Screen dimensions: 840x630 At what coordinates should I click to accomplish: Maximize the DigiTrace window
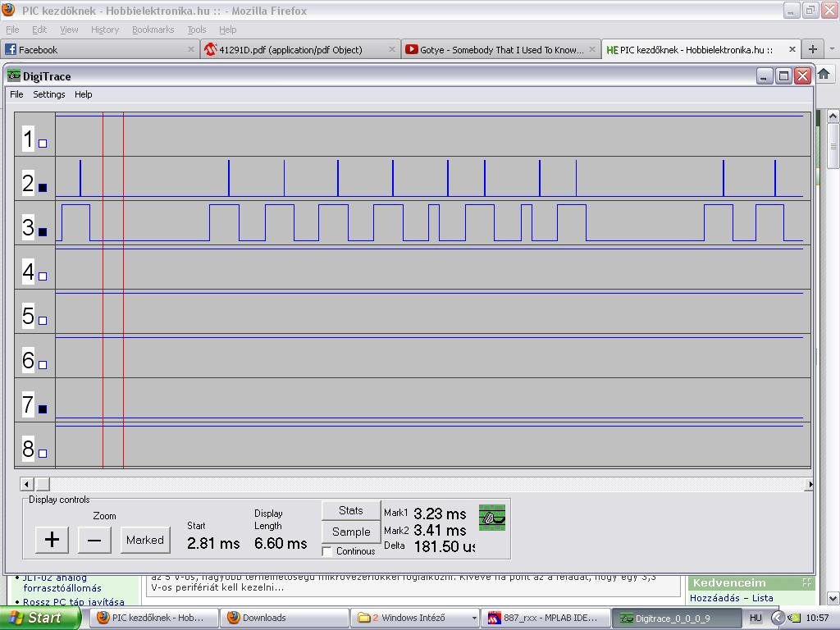click(783, 76)
